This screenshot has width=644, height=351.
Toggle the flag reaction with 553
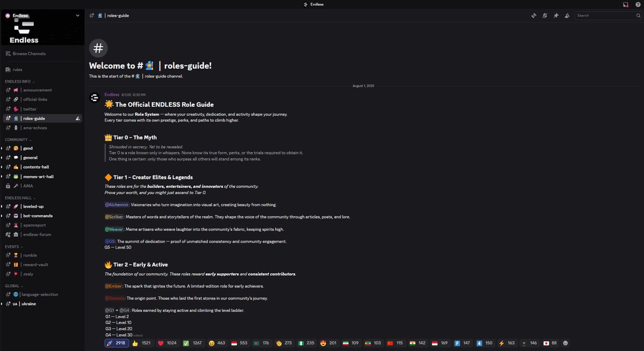click(239, 343)
